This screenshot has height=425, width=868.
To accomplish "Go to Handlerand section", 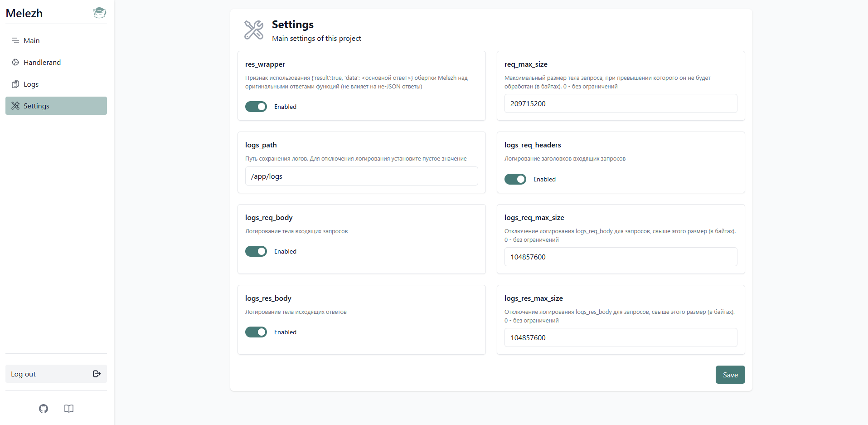I will click(x=56, y=62).
